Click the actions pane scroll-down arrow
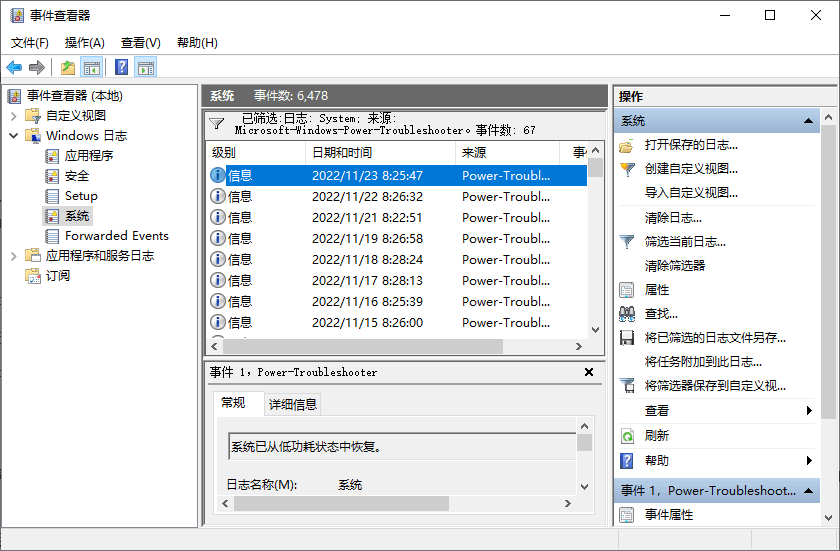 pos(829,518)
